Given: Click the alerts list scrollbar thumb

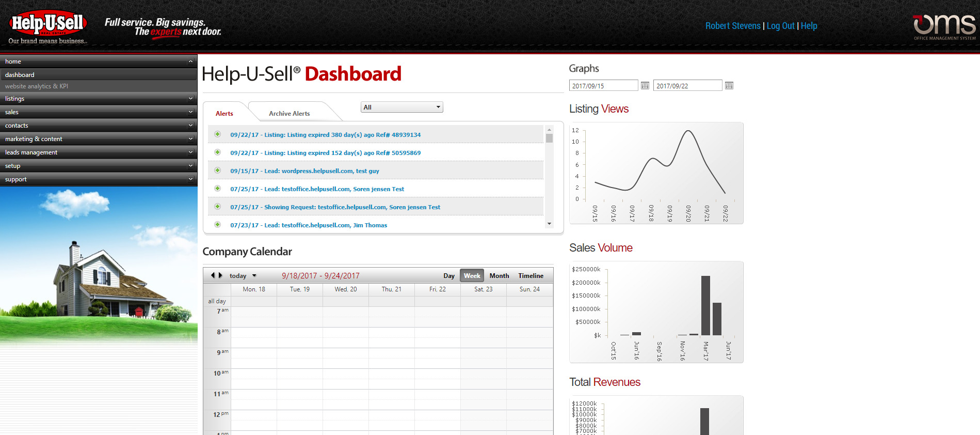Looking at the screenshot, I should point(549,138).
